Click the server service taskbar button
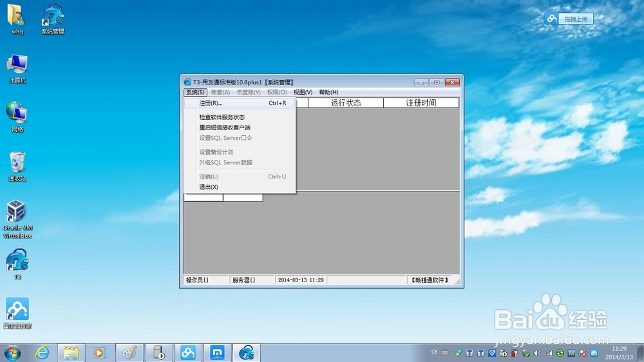 pyautogui.click(x=158, y=352)
